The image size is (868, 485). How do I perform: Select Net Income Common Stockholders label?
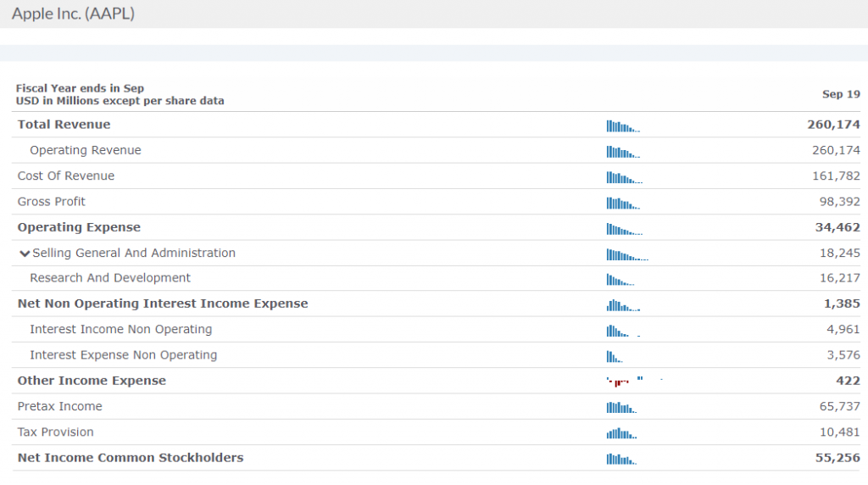(131, 457)
